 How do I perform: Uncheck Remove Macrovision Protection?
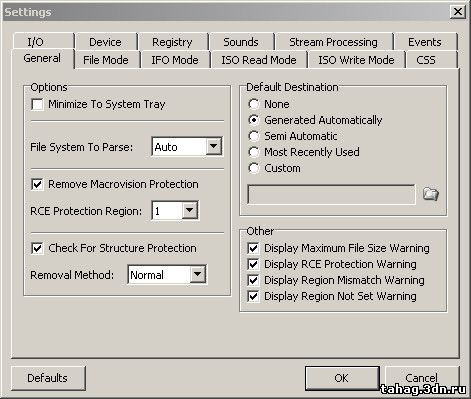(x=37, y=184)
